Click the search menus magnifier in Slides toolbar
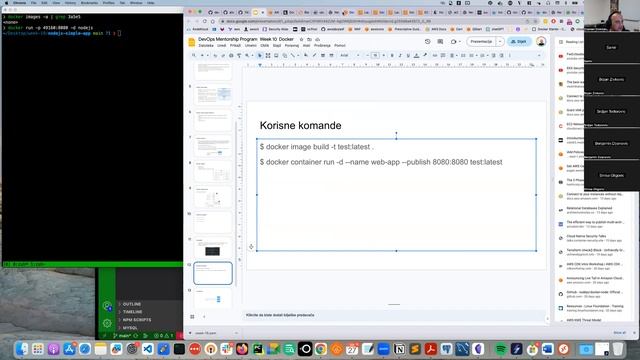Image resolution: width=640 pixels, height=360 pixels. [194, 55]
